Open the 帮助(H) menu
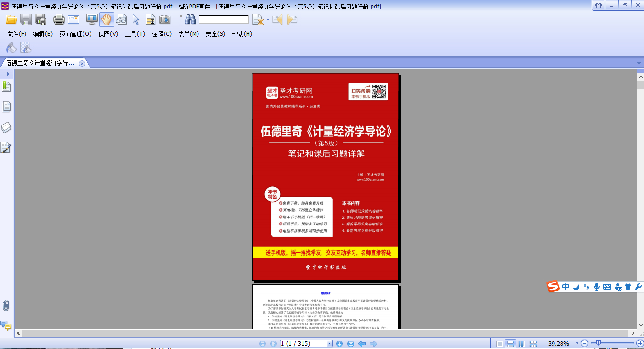The width and height of the screenshot is (644, 349). click(242, 34)
